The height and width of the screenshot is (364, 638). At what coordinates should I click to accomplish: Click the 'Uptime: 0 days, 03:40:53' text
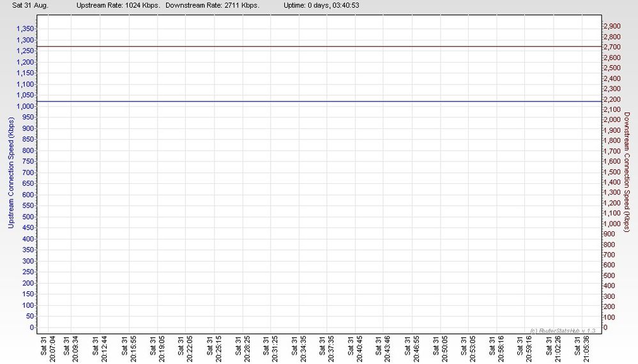click(321, 6)
